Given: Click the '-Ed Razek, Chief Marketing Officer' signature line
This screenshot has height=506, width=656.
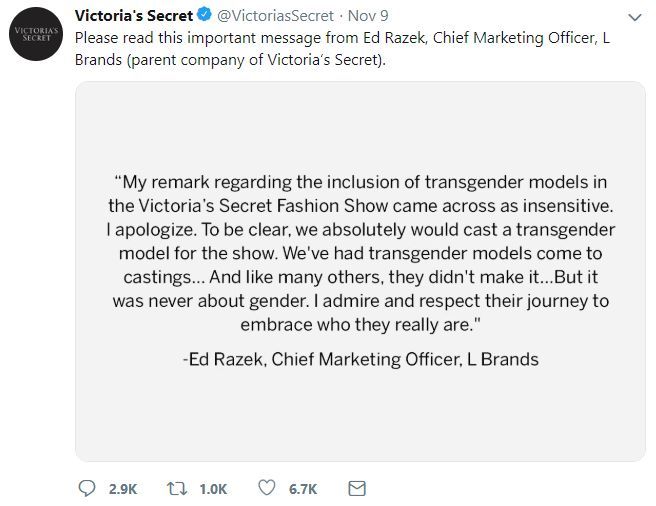Looking at the screenshot, I should tap(361, 359).
